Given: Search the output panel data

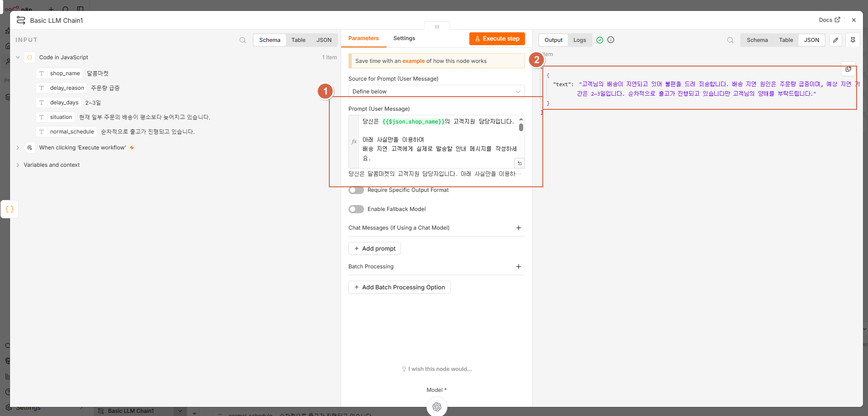Looking at the screenshot, I should [730, 40].
